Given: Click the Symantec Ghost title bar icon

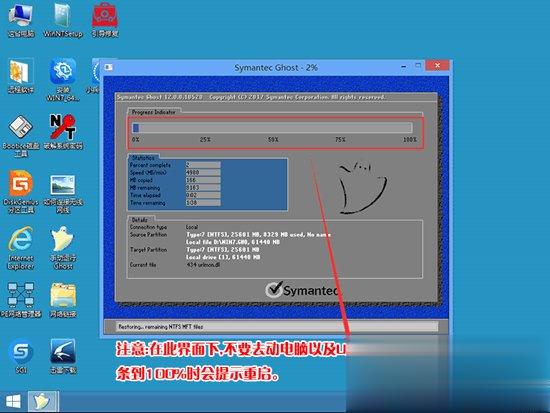Looking at the screenshot, I should click(109, 67).
